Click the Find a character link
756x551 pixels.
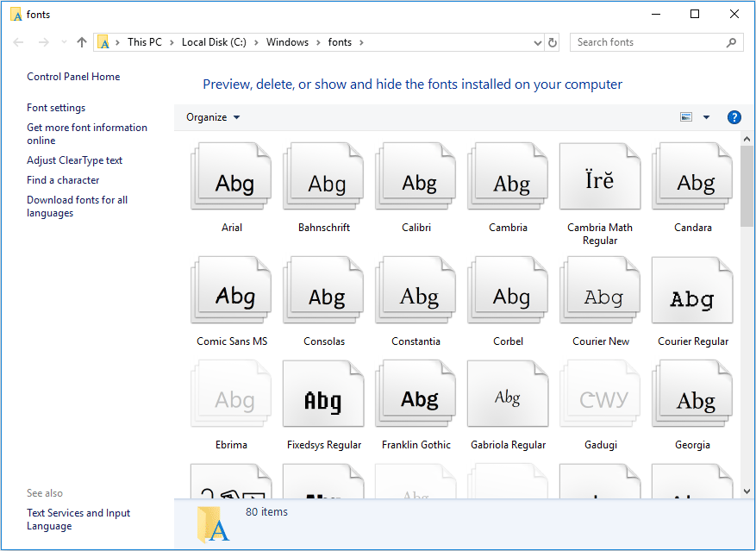click(63, 180)
